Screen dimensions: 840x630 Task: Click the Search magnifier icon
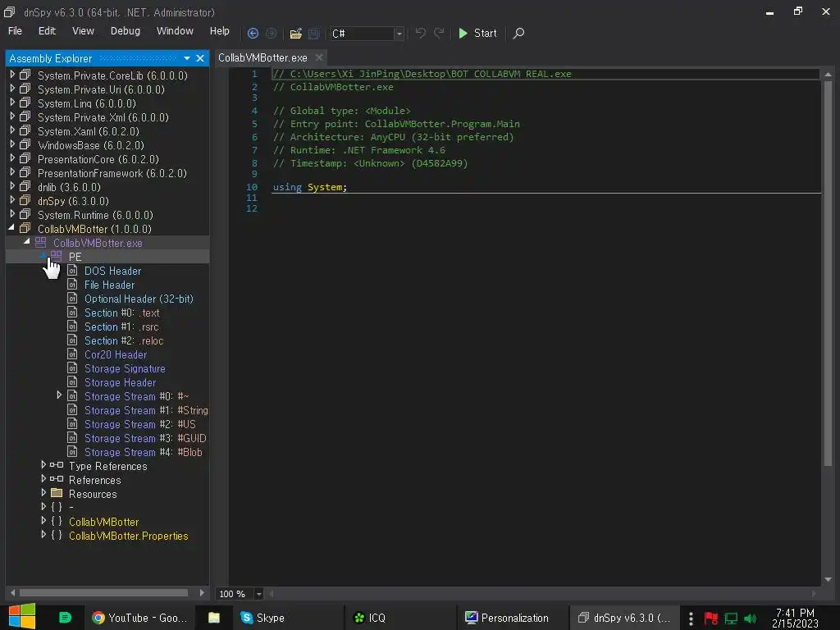[x=518, y=33]
